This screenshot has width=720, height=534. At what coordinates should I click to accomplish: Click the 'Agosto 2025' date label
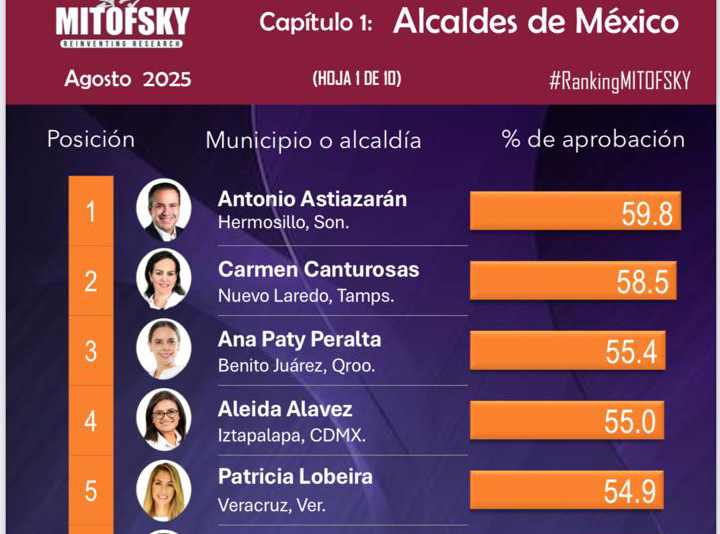(128, 79)
